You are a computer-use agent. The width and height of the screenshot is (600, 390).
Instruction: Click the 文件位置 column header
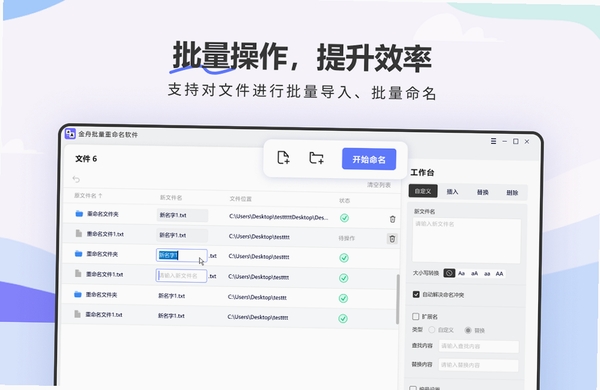(x=240, y=199)
